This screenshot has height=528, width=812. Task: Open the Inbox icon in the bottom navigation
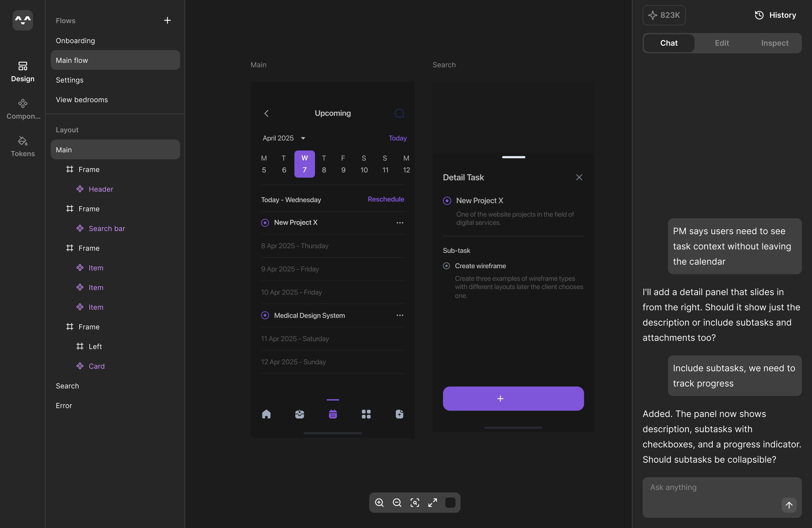299,414
